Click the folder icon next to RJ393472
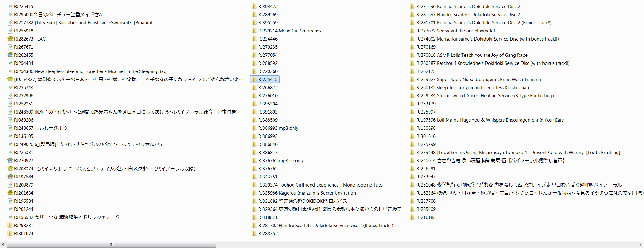 click(254, 7)
